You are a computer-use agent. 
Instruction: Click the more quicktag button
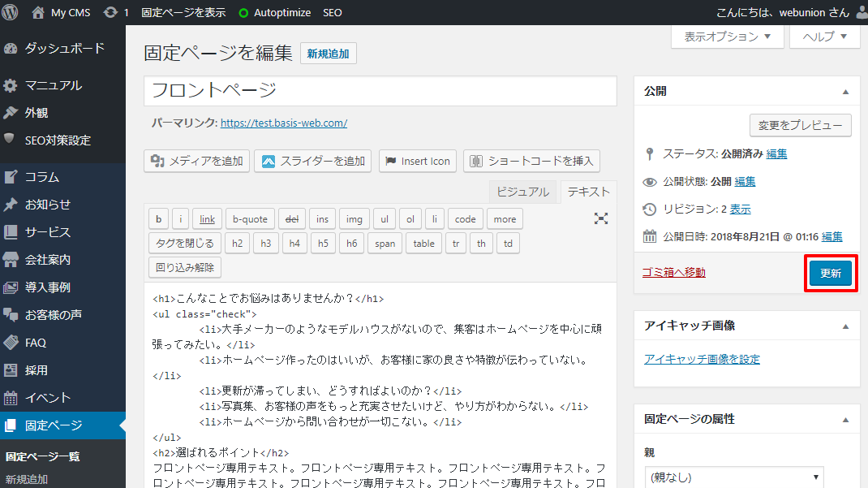point(505,218)
